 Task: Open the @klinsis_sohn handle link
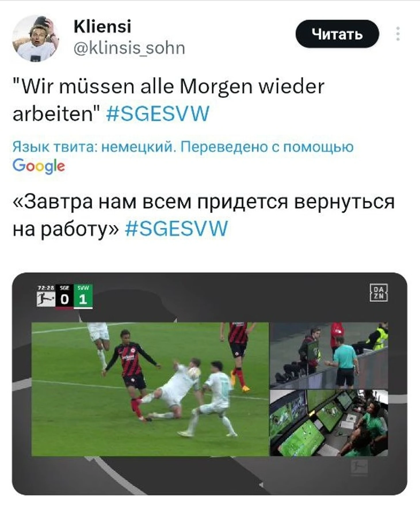pos(129,48)
